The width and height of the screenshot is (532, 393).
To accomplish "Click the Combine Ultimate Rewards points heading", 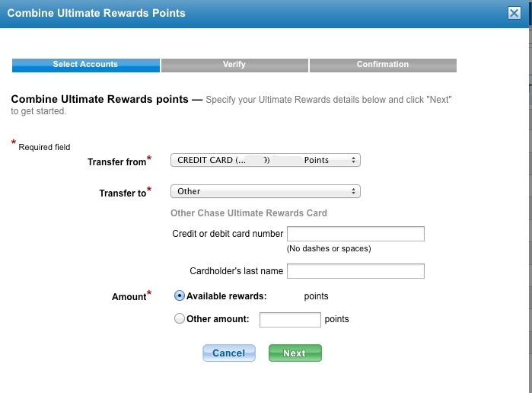I will click(100, 99).
